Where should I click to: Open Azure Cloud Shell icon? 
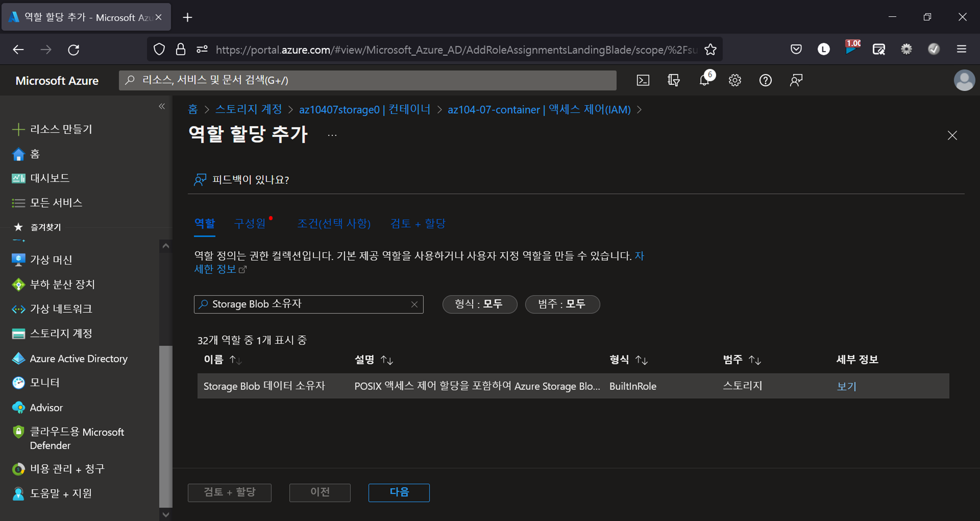tap(643, 80)
